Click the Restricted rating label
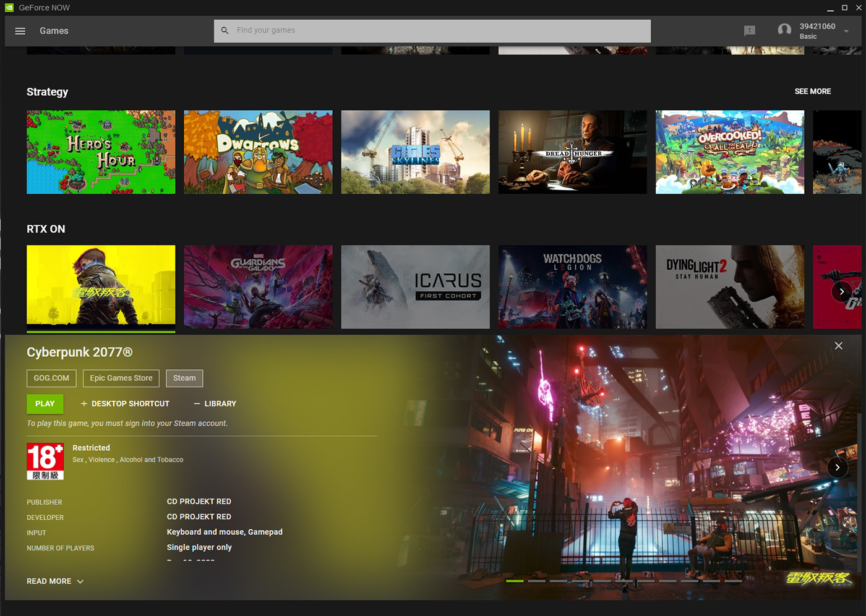866x616 pixels. tap(91, 448)
